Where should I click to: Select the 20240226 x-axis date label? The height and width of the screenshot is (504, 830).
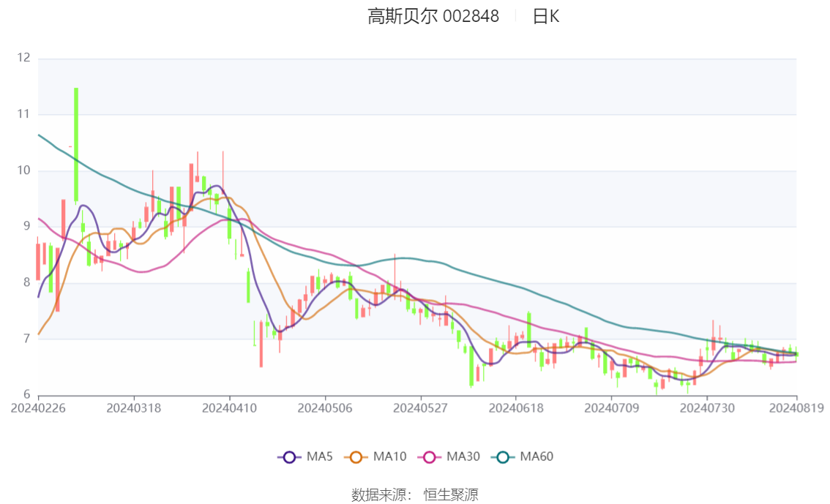point(38,408)
